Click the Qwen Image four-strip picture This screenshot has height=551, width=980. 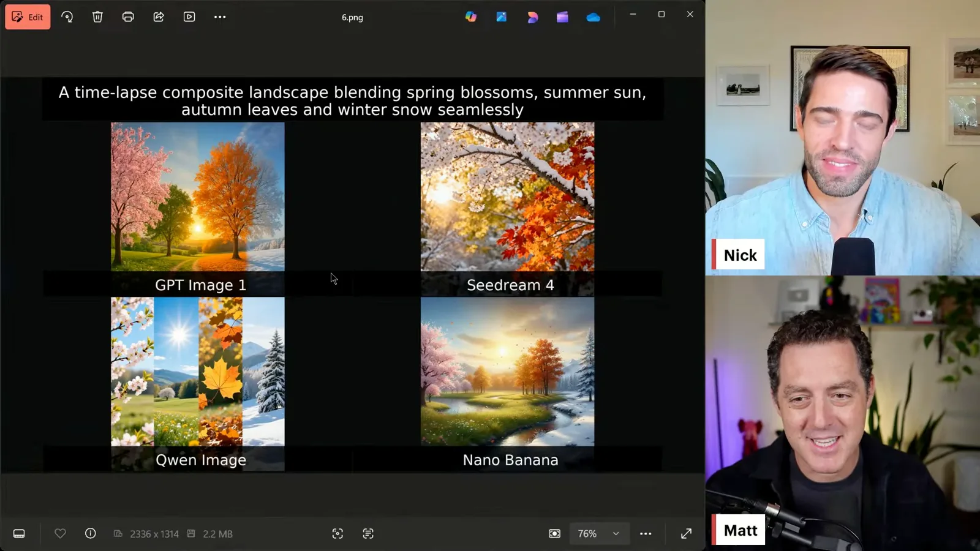coord(198,372)
